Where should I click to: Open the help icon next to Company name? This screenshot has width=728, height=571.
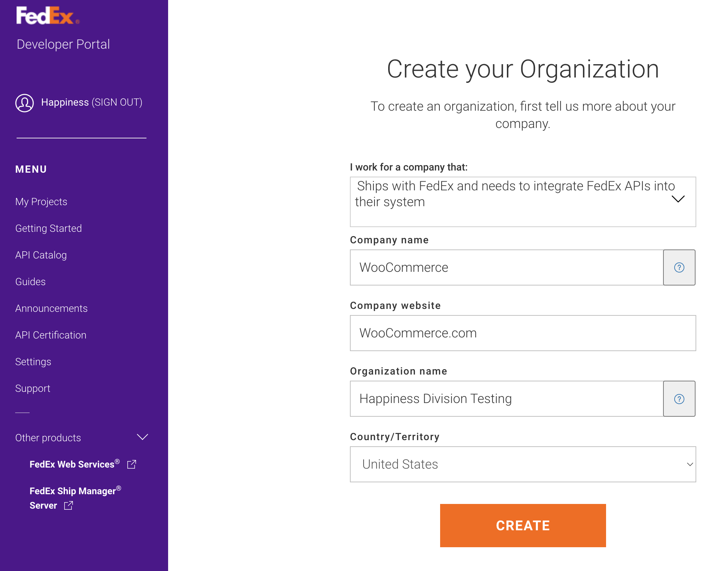679,267
